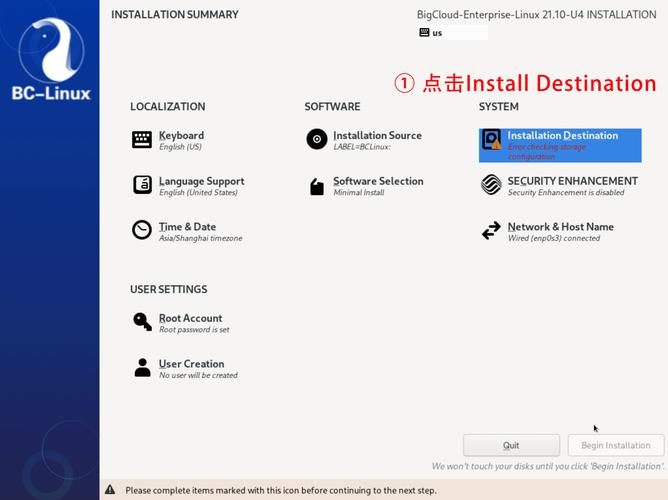Open Language Support via its icon

coord(142,186)
